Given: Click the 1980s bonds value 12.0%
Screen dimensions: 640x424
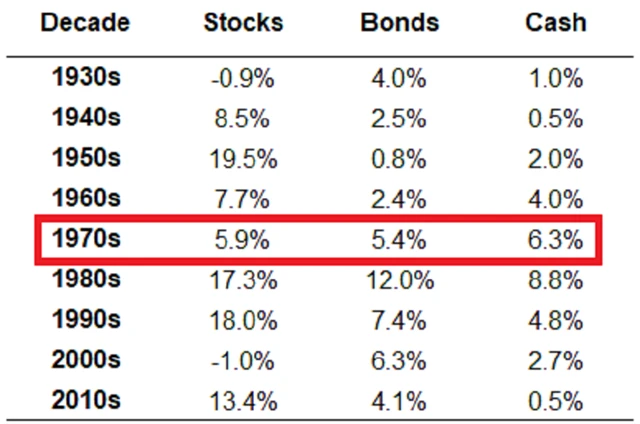Looking at the screenshot, I should tap(398, 281).
